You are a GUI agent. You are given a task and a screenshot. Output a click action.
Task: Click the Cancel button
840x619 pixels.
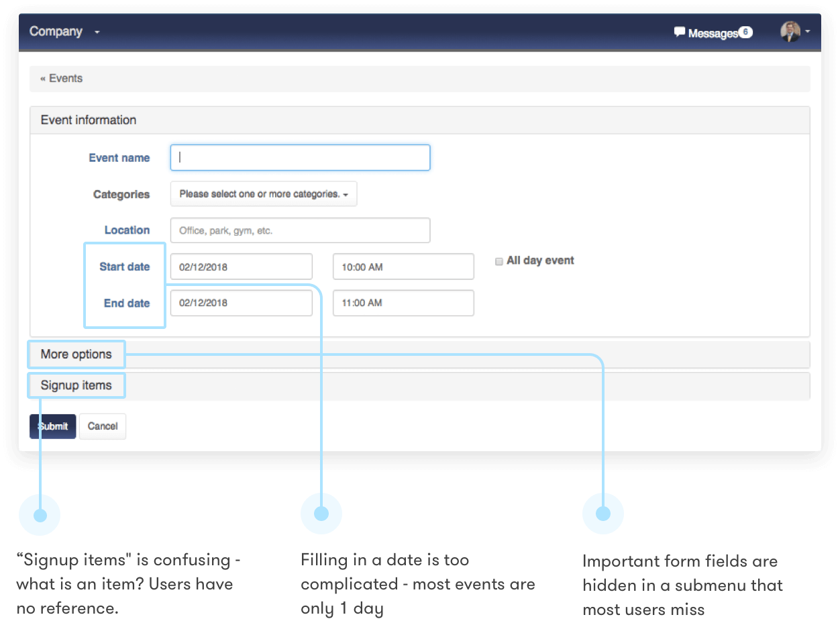coord(103,426)
